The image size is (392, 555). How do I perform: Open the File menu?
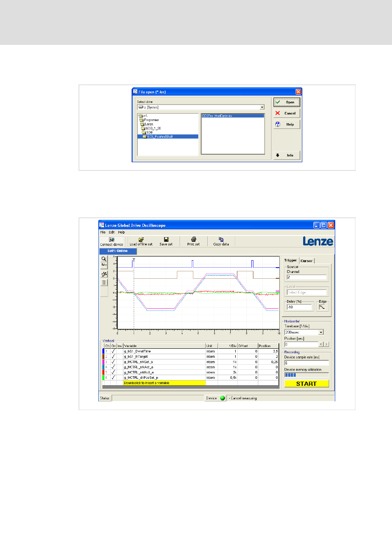pos(103,232)
